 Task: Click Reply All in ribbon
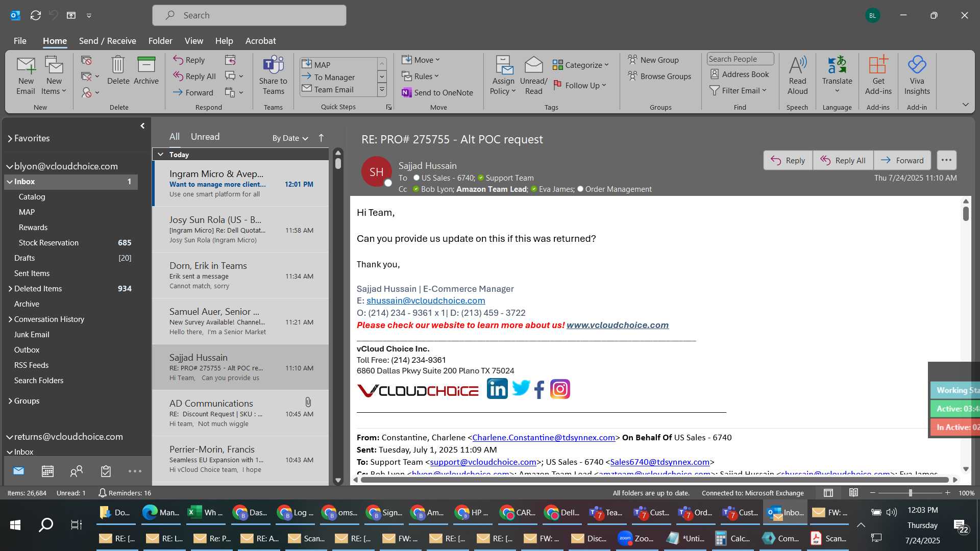[194, 77]
